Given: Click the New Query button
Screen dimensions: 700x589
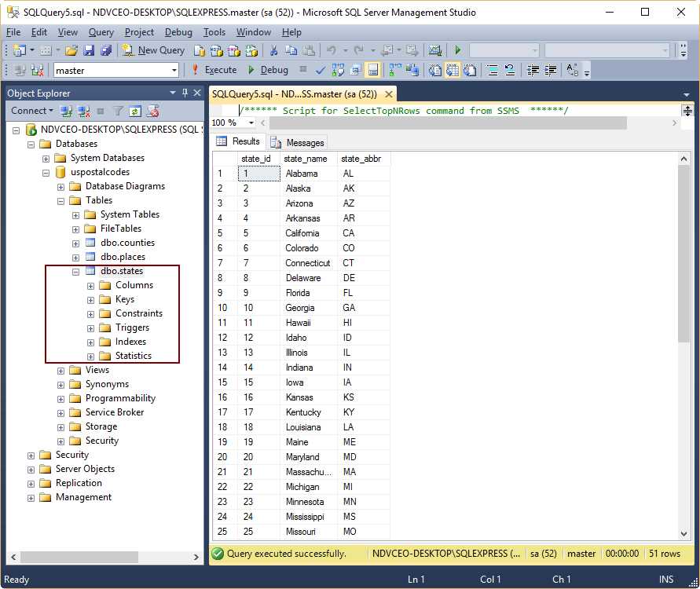Looking at the screenshot, I should (x=153, y=50).
